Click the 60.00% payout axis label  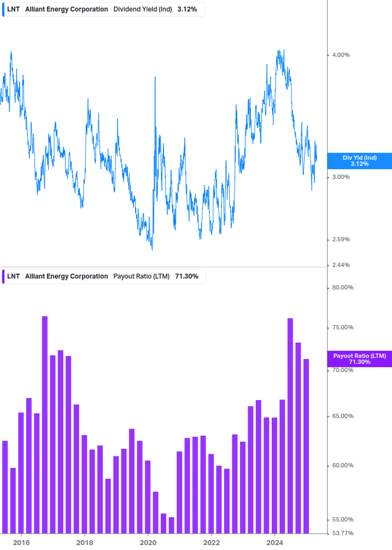(343, 466)
